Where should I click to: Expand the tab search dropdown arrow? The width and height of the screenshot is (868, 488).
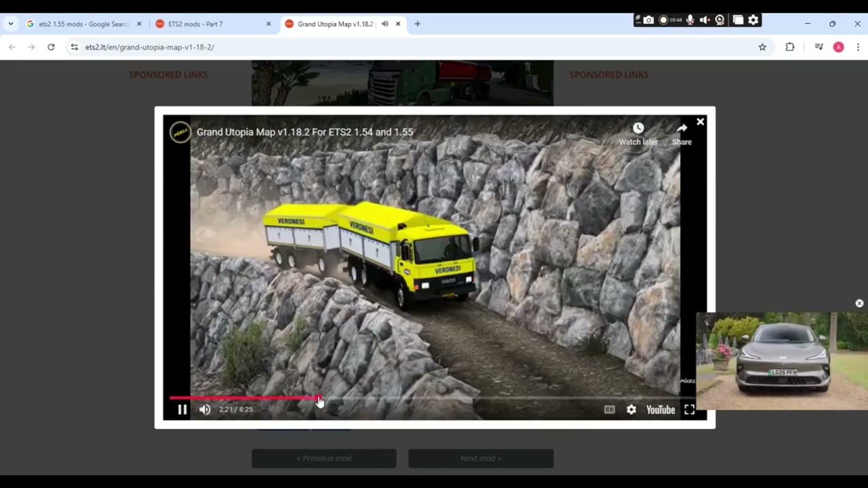(x=11, y=24)
